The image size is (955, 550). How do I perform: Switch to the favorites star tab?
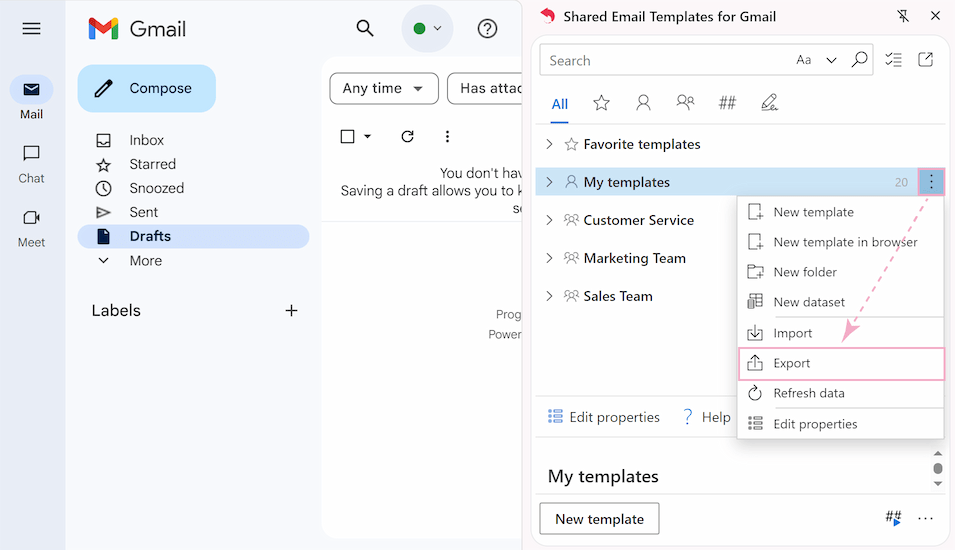601,103
